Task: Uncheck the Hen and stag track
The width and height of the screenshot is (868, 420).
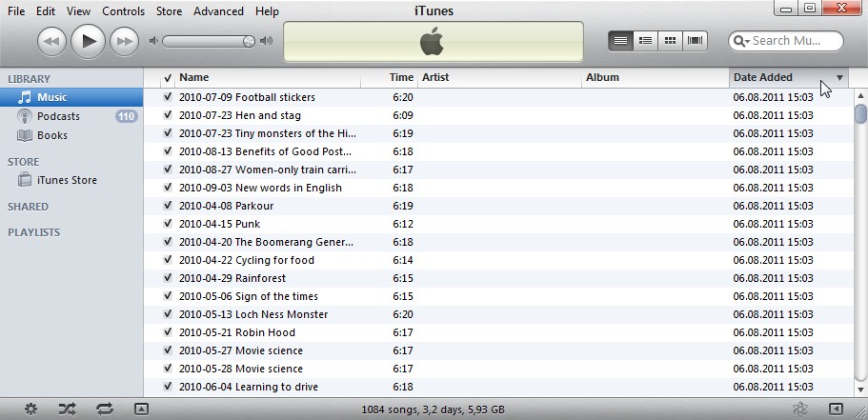Action: coord(168,115)
